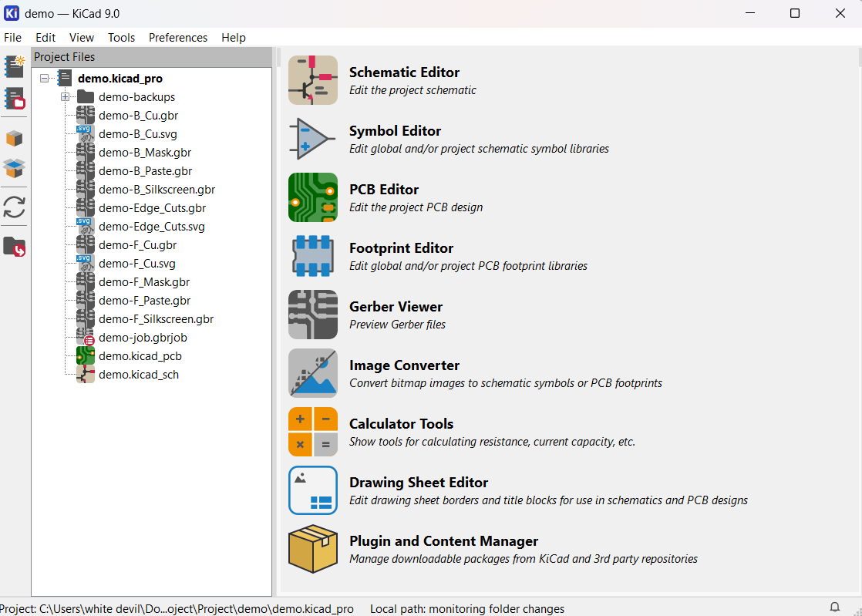Launch the Image Converter icon
Viewport: 862px width, 616px height.
pos(313,373)
